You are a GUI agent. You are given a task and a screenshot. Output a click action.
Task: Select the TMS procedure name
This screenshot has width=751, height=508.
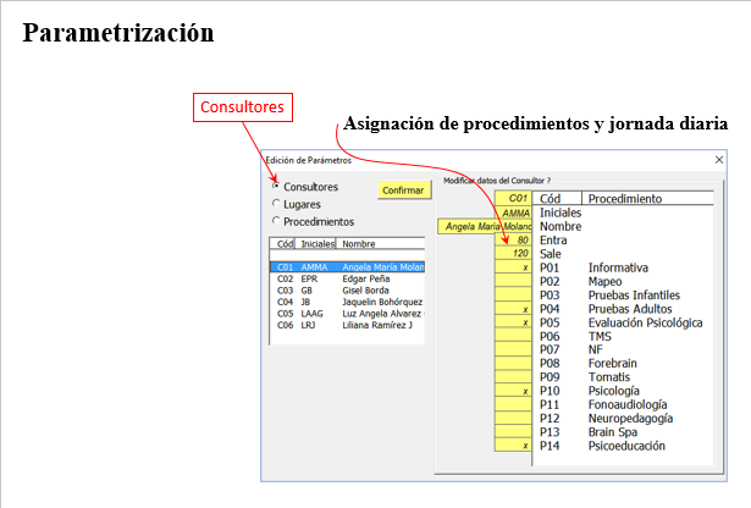(600, 336)
